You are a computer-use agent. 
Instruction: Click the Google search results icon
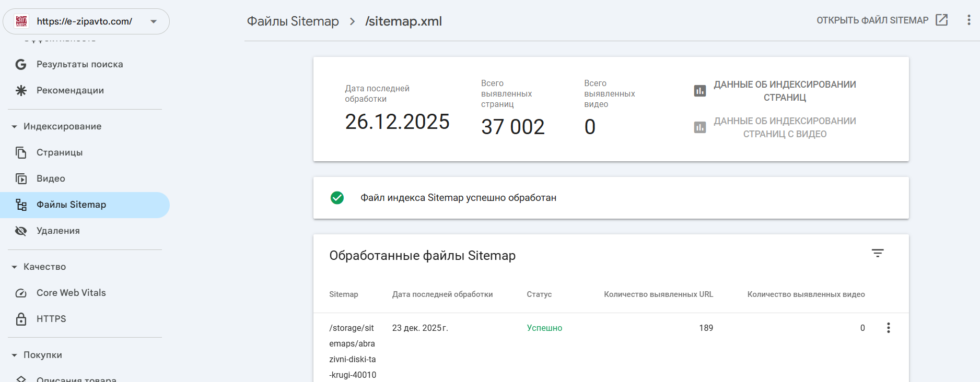[21, 64]
